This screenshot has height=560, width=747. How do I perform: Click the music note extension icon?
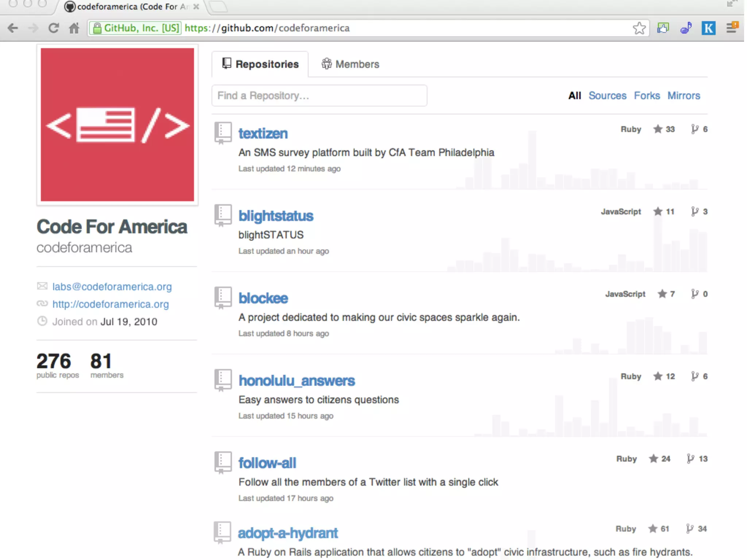(x=686, y=28)
